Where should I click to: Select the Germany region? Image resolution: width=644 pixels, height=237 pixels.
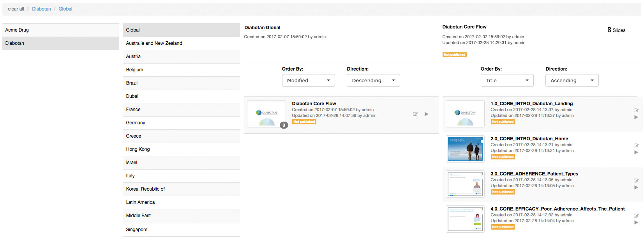(182, 123)
